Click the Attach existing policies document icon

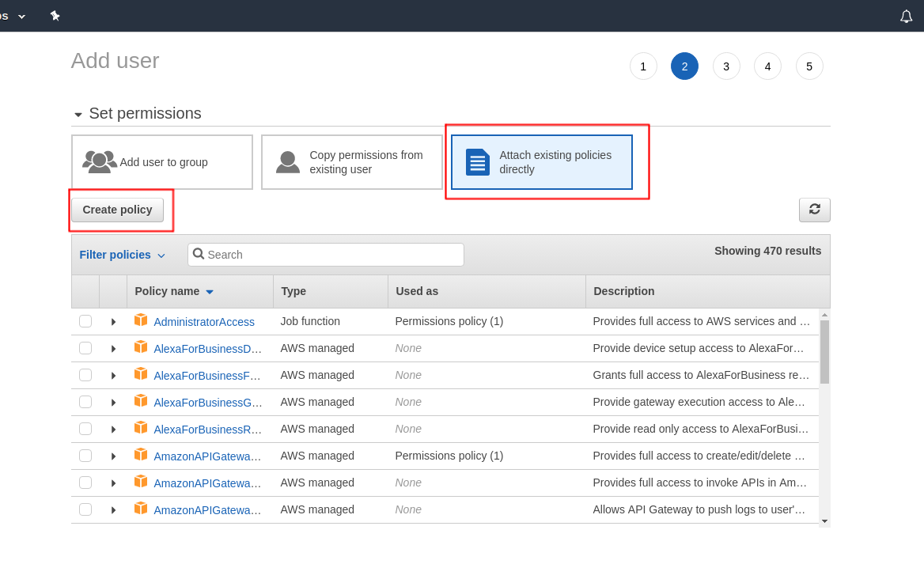(x=478, y=162)
